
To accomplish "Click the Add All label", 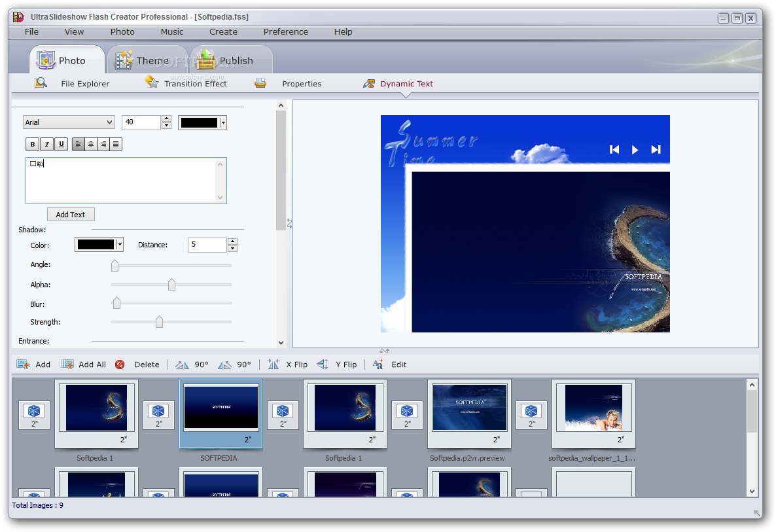I will pos(92,364).
